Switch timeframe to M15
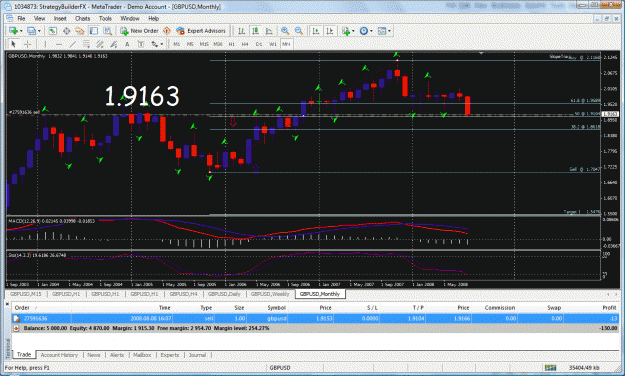Image resolution: width=625 pixels, height=376 pixels. pos(204,44)
